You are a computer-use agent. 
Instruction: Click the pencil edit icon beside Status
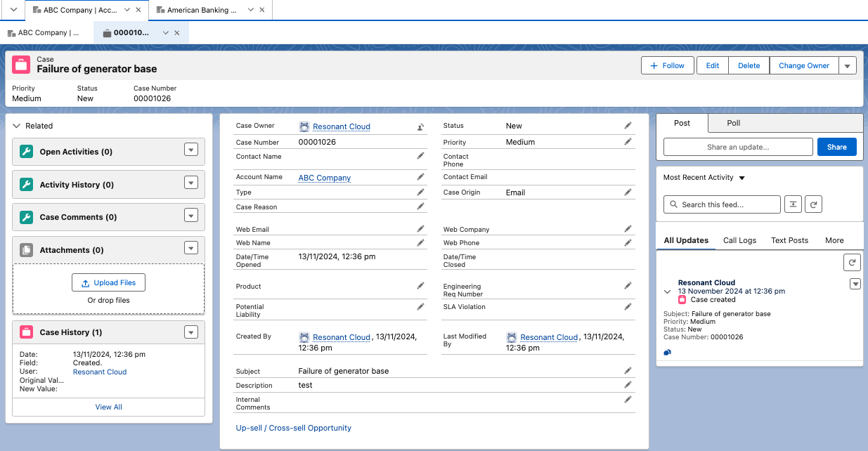[x=628, y=126]
